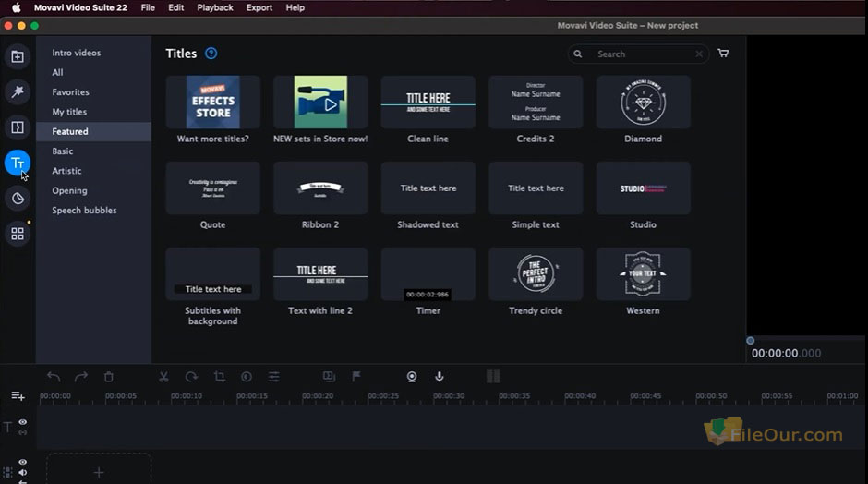Select the Studio title
This screenshot has height=484, width=868.
click(643, 188)
